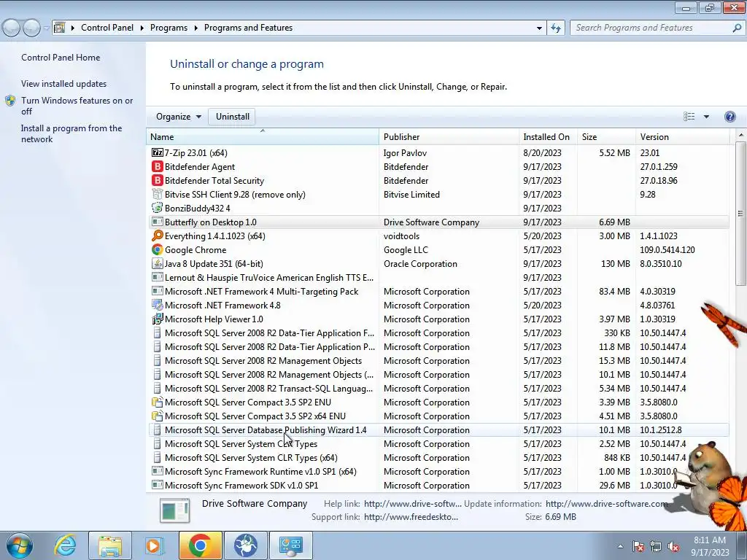Expand the address bar history dropdown
The height and width of the screenshot is (560, 747).
pyautogui.click(x=539, y=28)
